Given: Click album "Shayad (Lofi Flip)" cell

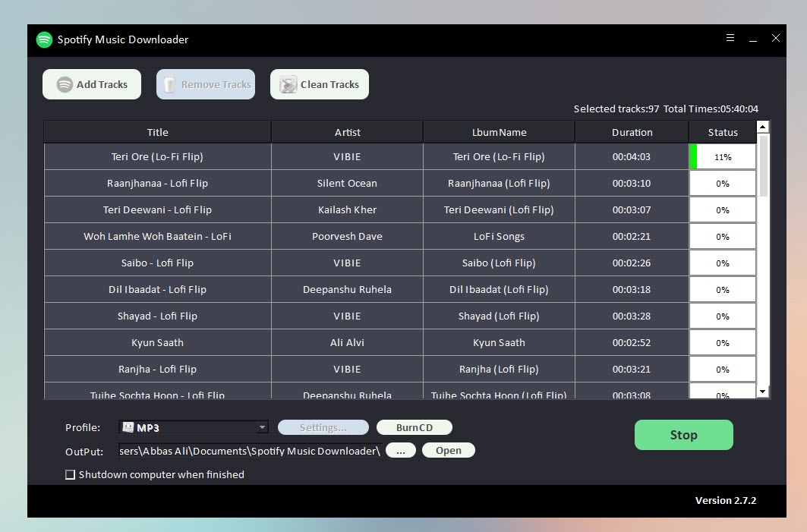Looking at the screenshot, I should [500, 316].
